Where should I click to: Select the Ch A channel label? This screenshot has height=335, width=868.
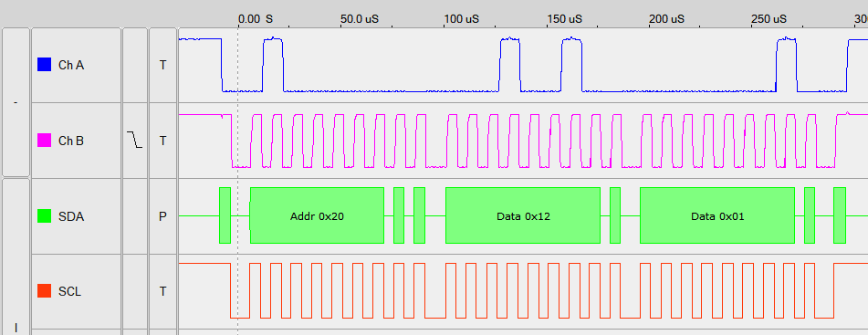(x=71, y=66)
